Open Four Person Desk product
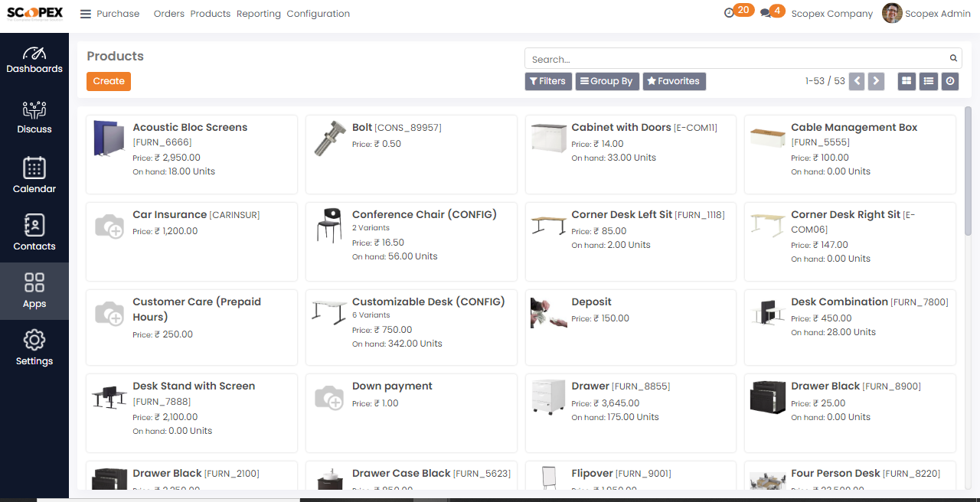Viewport: 980px width, 502px height. (850, 475)
